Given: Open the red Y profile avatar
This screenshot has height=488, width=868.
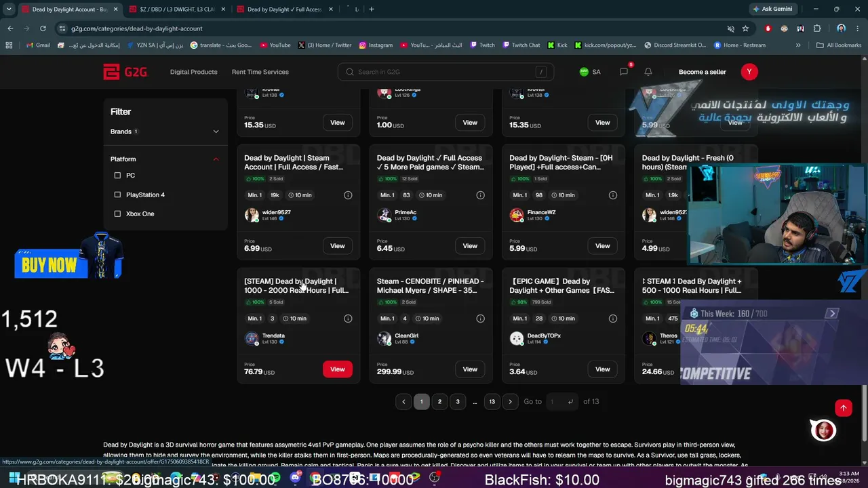Looking at the screenshot, I should [749, 72].
